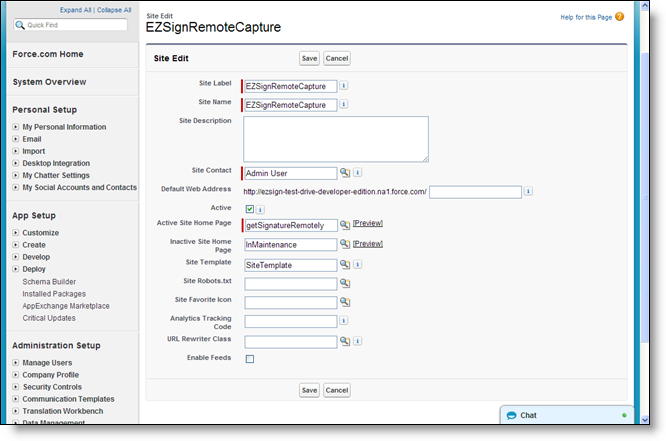Viewport: 666px width, 441px height.
Task: Open lookup for Site Robots.txt field
Action: (x=345, y=284)
